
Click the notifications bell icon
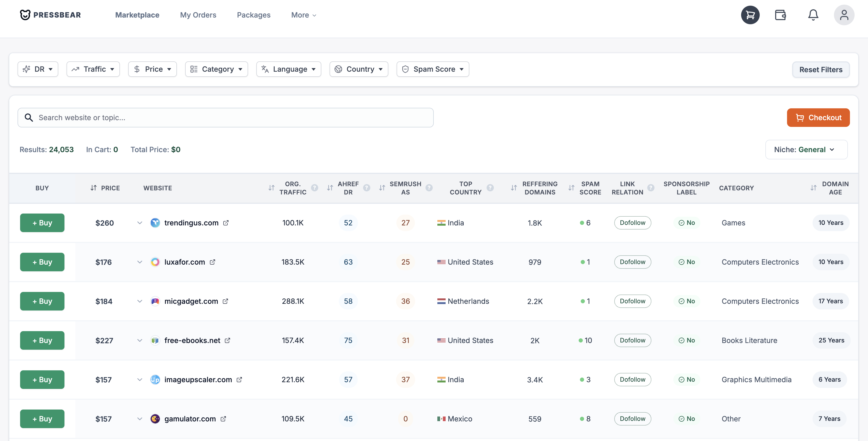tap(813, 15)
